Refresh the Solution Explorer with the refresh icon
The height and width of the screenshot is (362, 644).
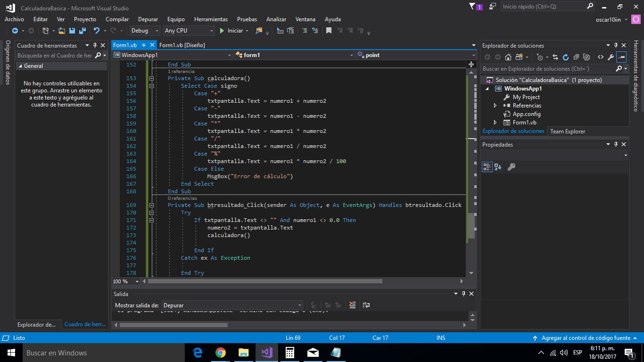point(565,57)
